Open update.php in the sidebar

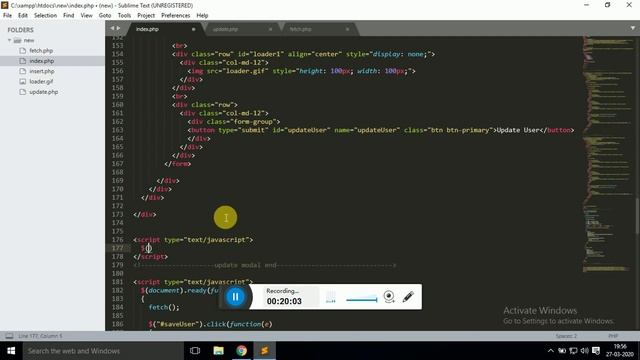[x=43, y=92]
